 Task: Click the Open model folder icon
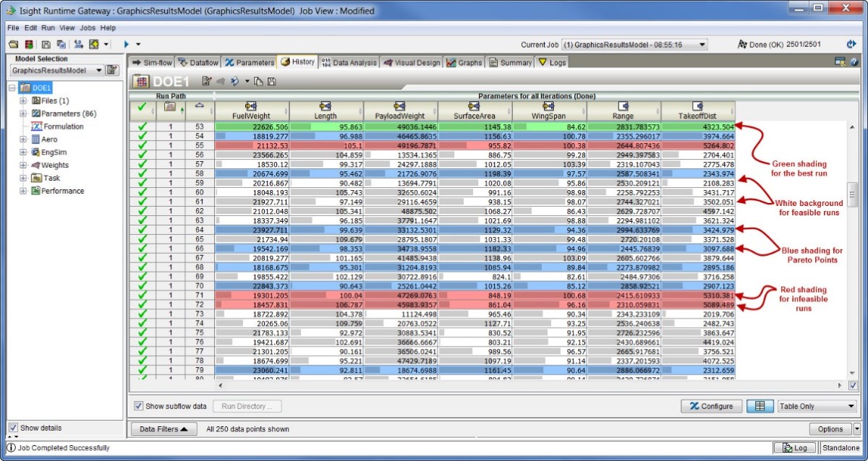click(13, 44)
